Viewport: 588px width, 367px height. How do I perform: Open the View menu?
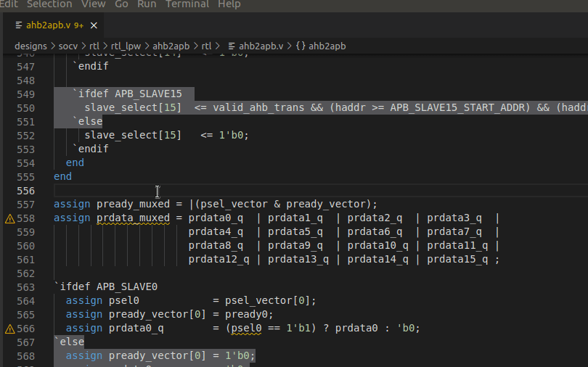pyautogui.click(x=93, y=4)
